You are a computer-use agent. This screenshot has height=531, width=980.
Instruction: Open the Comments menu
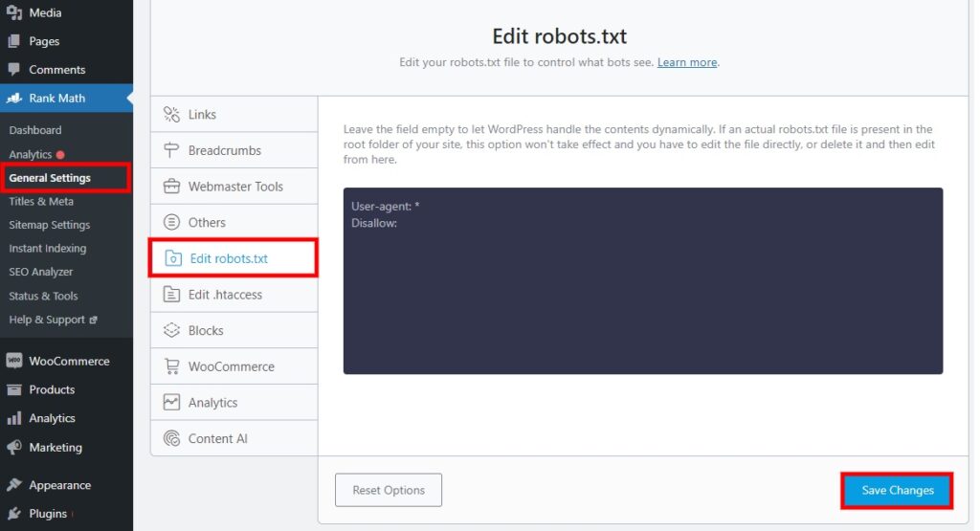point(66,69)
